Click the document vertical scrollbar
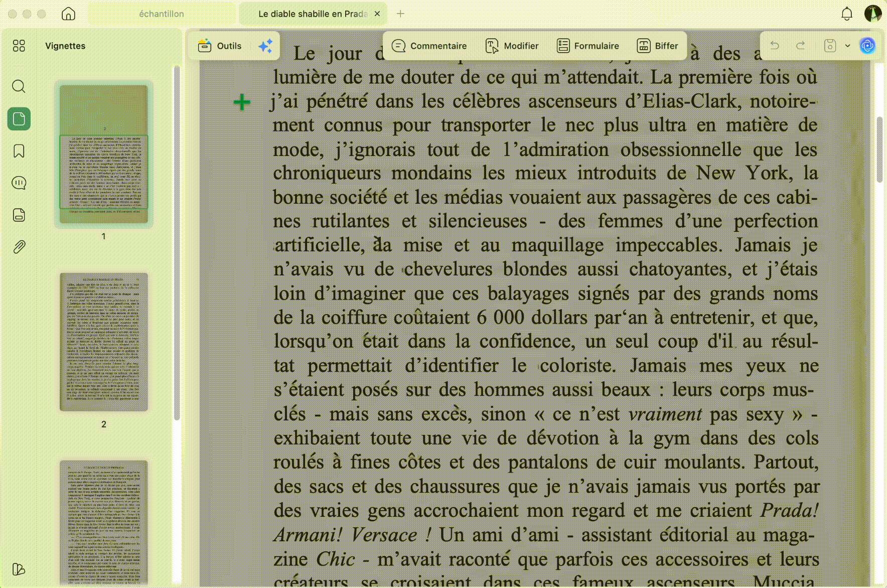Image resolution: width=887 pixels, height=588 pixels. tap(879, 150)
